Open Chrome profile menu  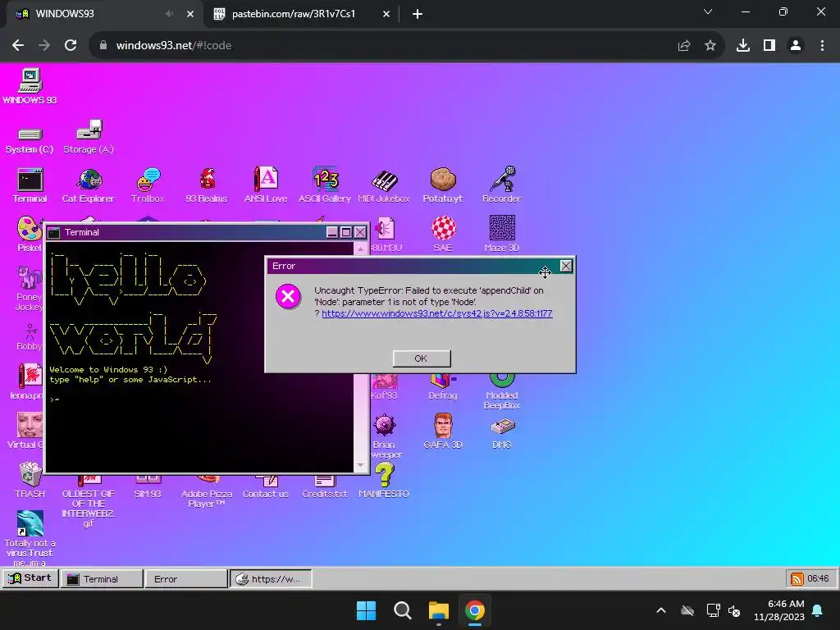[796, 46]
